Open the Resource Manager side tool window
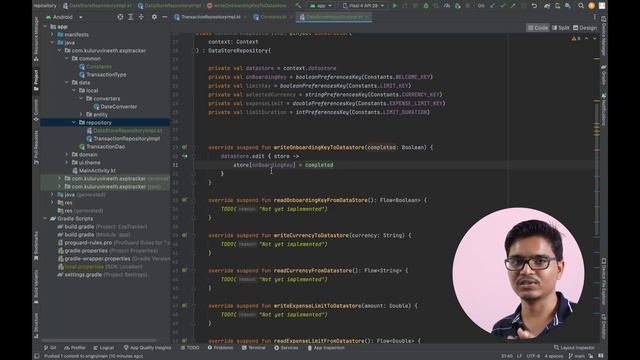640x360 pixels. 36,39
